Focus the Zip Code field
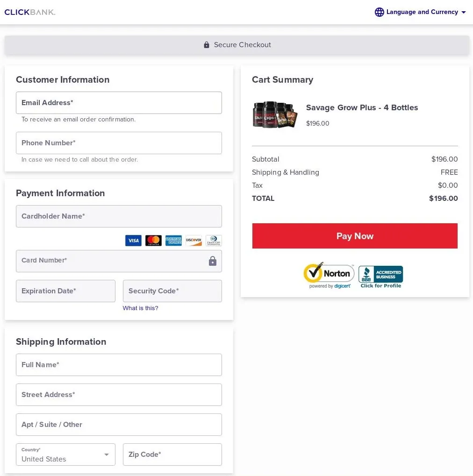Viewport: 473px width, 476px height. click(x=172, y=455)
